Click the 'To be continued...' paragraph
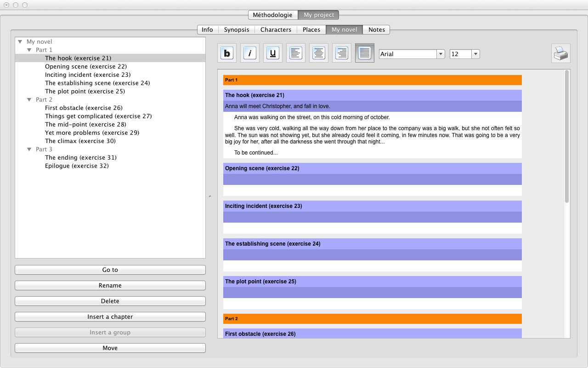The image size is (588, 368). click(x=256, y=153)
